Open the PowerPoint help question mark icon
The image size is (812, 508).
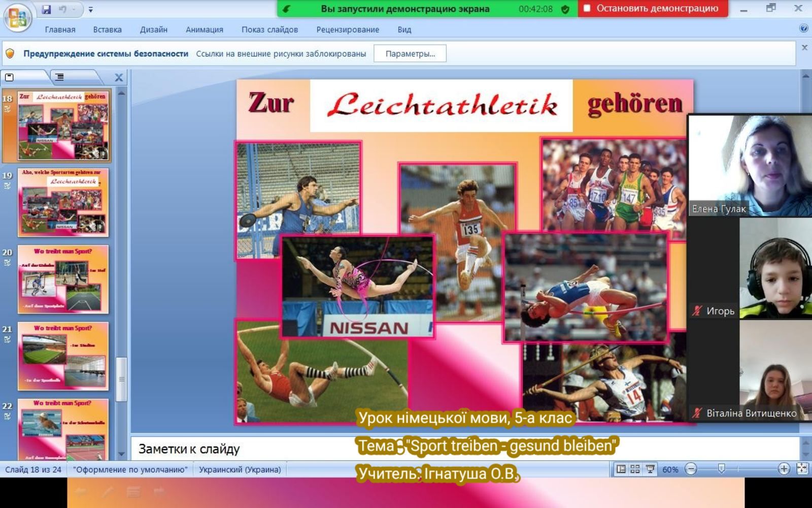803,28
